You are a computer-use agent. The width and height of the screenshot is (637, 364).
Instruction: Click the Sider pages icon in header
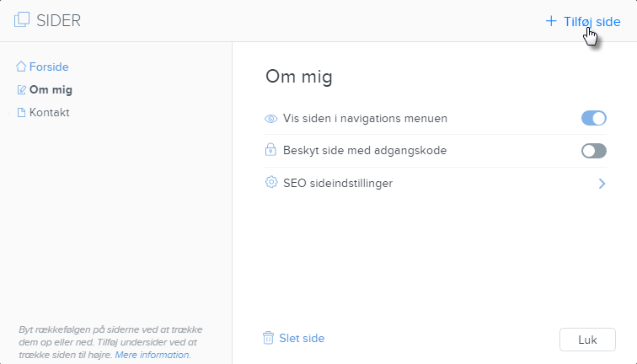[x=22, y=21]
